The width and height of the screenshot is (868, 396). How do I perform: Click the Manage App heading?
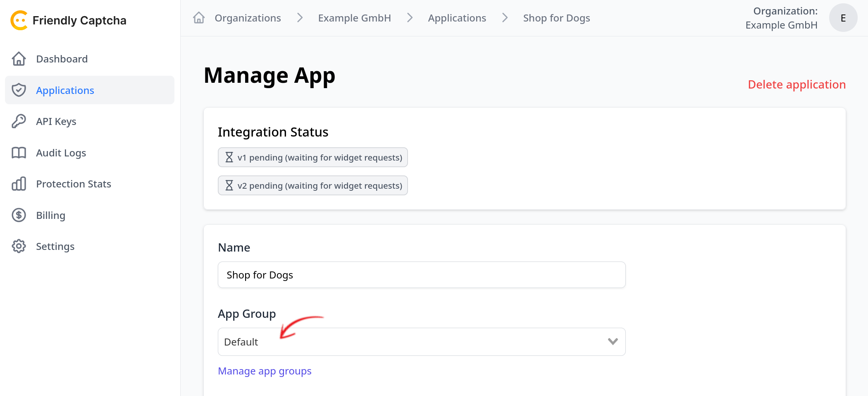point(269,76)
